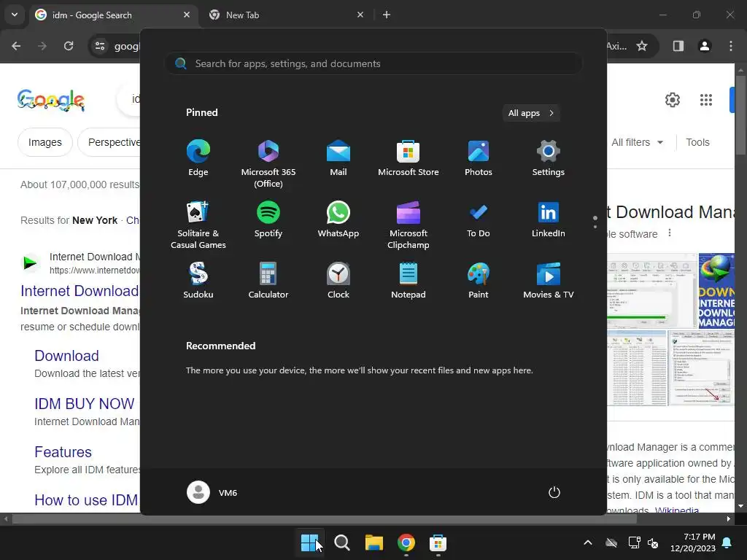This screenshot has height=560, width=747.
Task: View site information in address bar
Action: [x=100, y=46]
